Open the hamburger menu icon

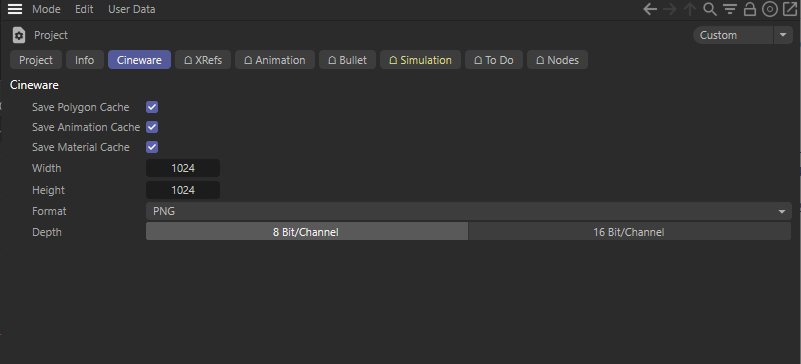click(x=15, y=9)
